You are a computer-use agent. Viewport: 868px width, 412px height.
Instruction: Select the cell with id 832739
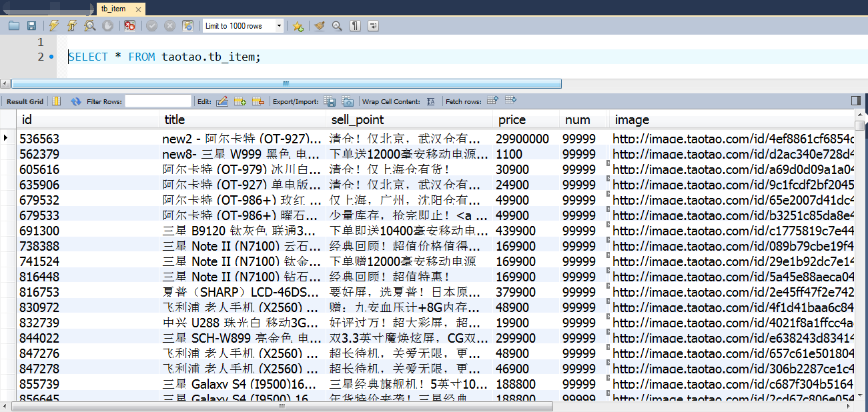[88, 323]
